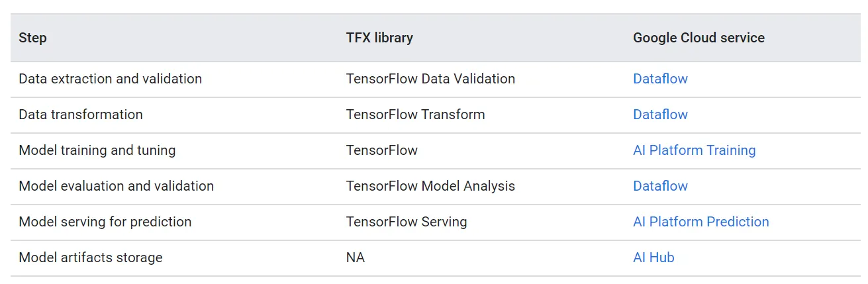Select the 'Data transformation' step cell
Viewport: 868px width, 284px height.
click(x=81, y=115)
